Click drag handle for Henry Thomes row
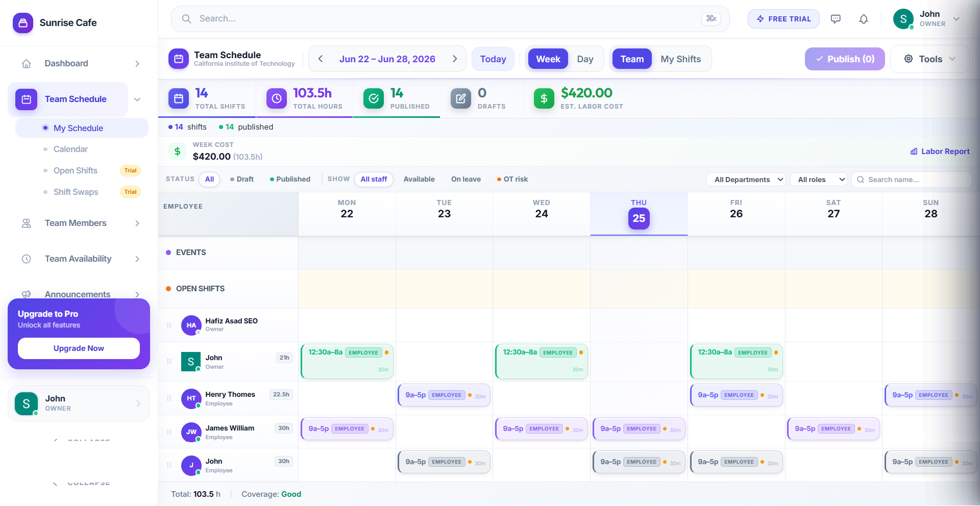This screenshot has width=980, height=506. click(x=169, y=398)
